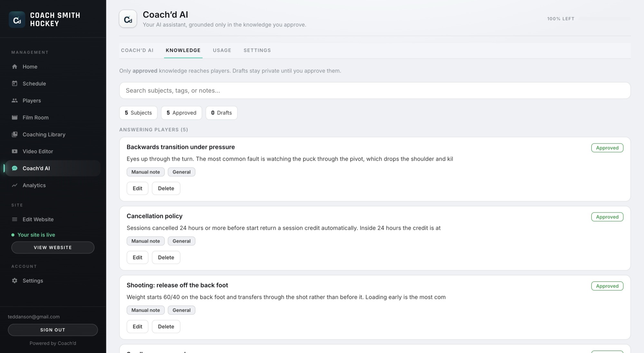Switch to the Coach'd AI tab

[137, 50]
